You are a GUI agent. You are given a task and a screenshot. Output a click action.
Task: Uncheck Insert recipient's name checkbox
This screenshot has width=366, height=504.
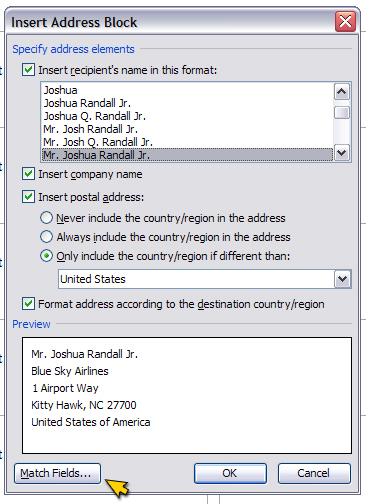(28, 70)
